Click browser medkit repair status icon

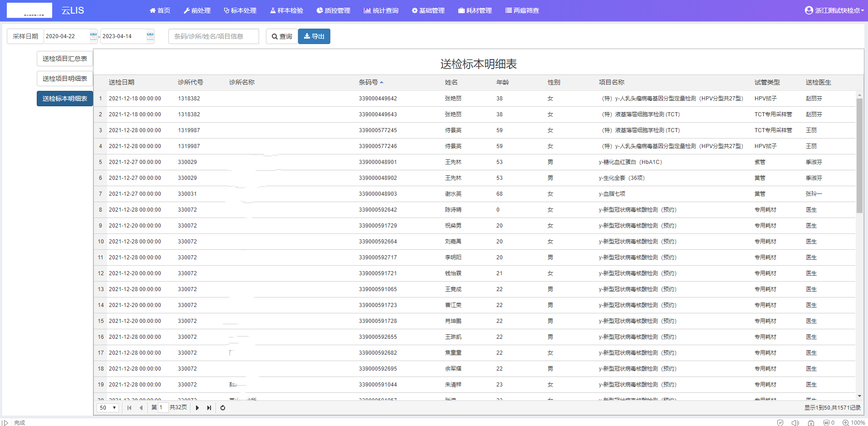pos(811,422)
